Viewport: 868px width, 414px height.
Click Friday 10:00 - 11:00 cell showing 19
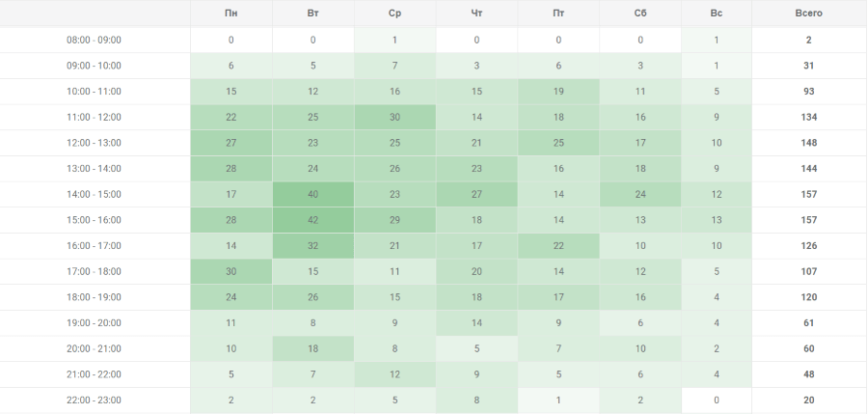(558, 92)
